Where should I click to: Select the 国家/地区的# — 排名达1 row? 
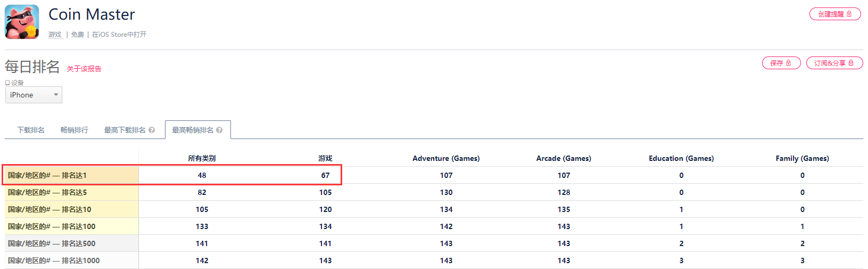[434, 175]
